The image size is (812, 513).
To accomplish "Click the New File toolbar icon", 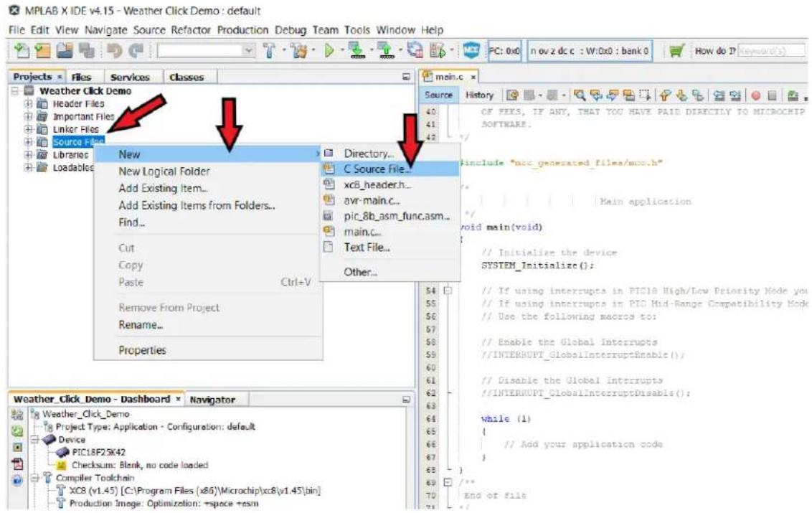I will click(x=22, y=51).
